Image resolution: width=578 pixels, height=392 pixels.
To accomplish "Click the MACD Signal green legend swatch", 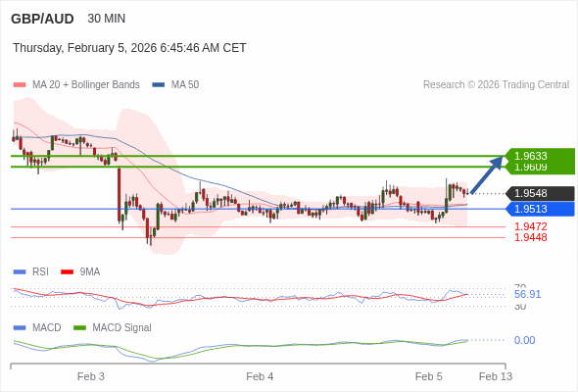I will tap(79, 328).
